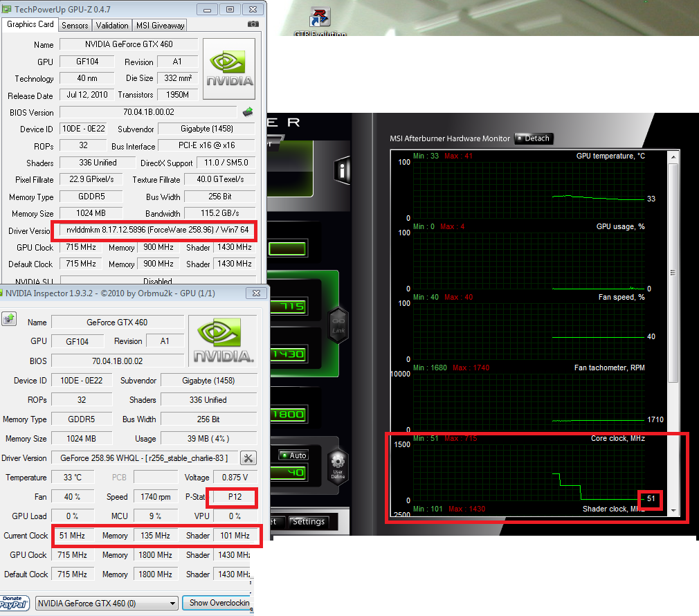Close the NVIDIA Inspector window
Image resolution: width=699 pixels, height=616 pixels.
pyautogui.click(x=256, y=293)
